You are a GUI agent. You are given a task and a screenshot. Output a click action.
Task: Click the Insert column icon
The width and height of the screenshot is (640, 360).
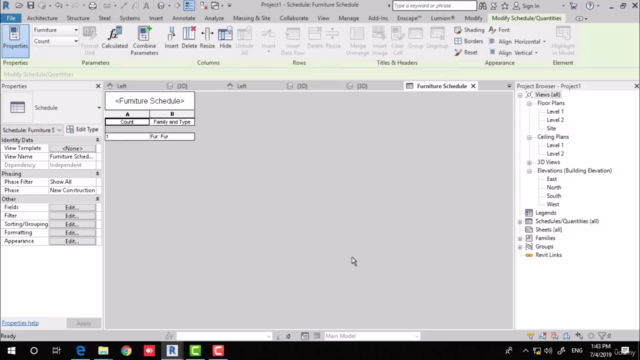click(171, 38)
